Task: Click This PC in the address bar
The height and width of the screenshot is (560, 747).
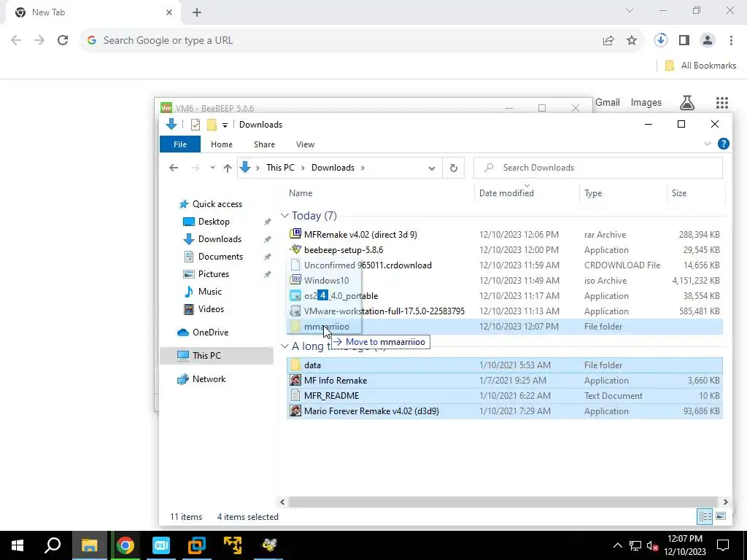Action: point(280,168)
